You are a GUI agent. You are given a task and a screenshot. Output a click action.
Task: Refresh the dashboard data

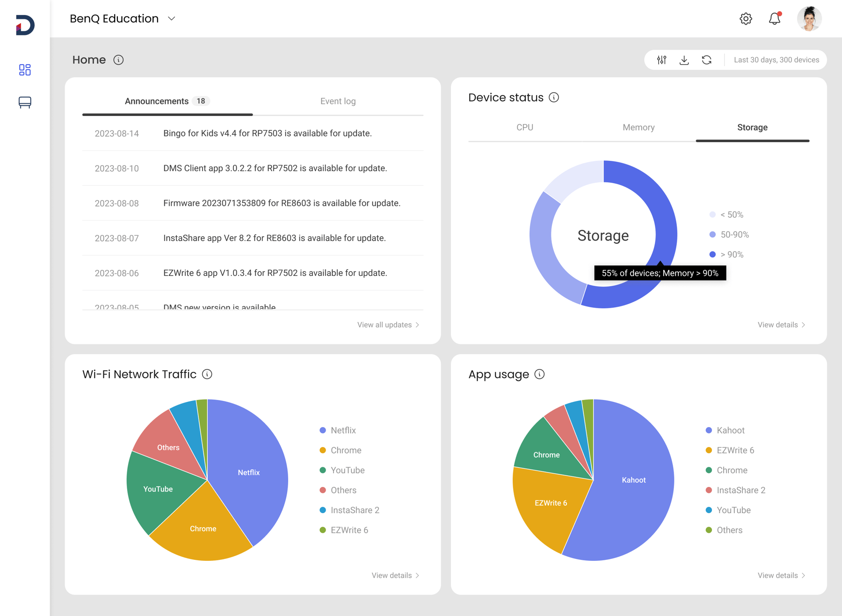pyautogui.click(x=706, y=60)
